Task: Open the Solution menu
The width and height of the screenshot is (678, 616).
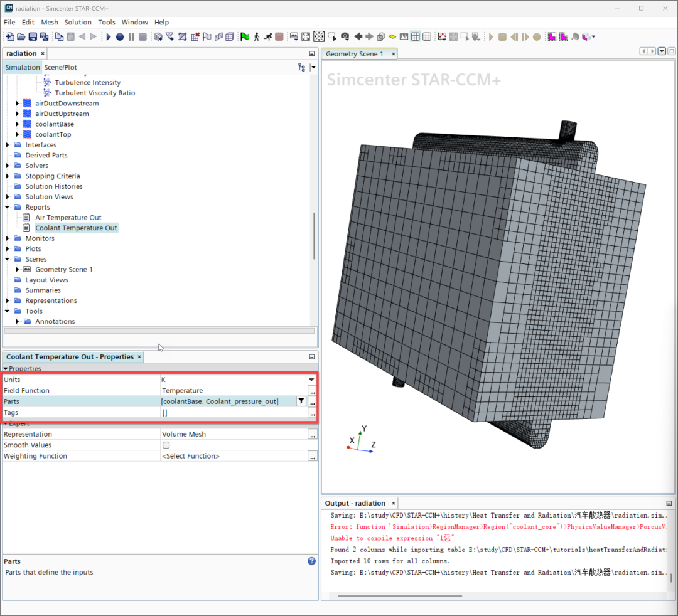Action: tap(78, 22)
